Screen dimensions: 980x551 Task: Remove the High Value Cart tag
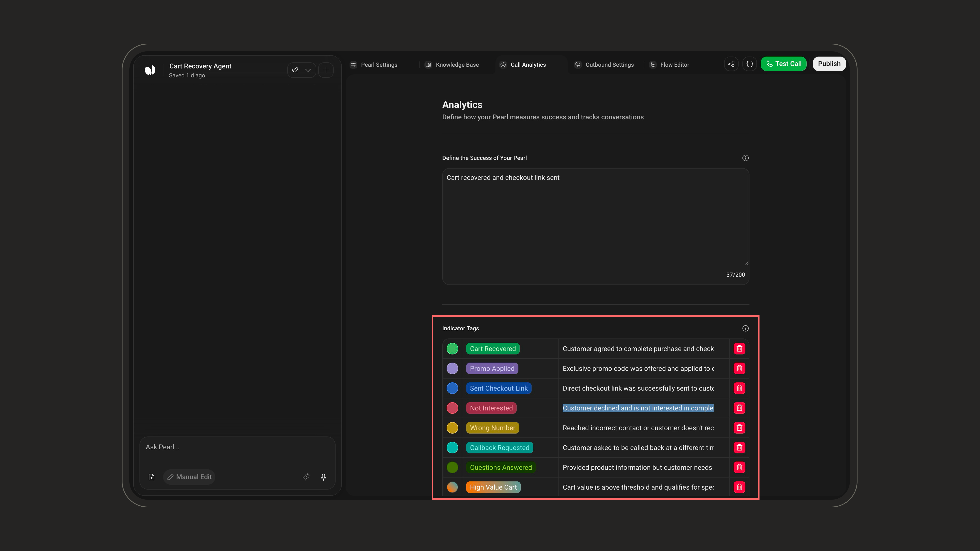tap(739, 487)
